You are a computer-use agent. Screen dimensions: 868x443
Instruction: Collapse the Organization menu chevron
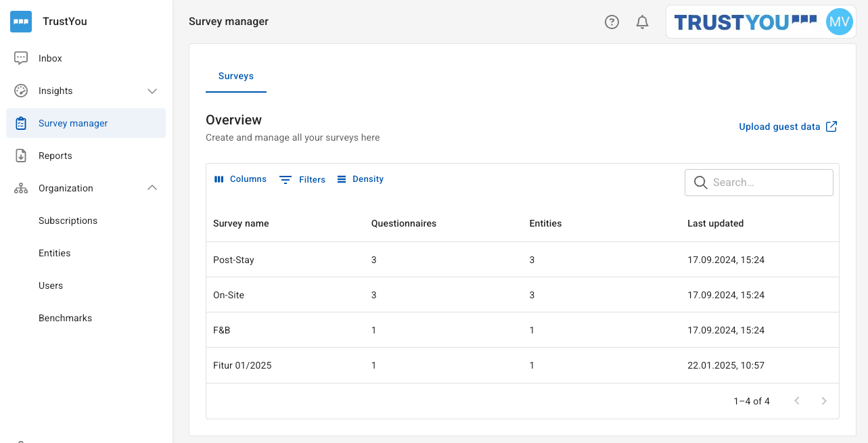[x=152, y=188]
